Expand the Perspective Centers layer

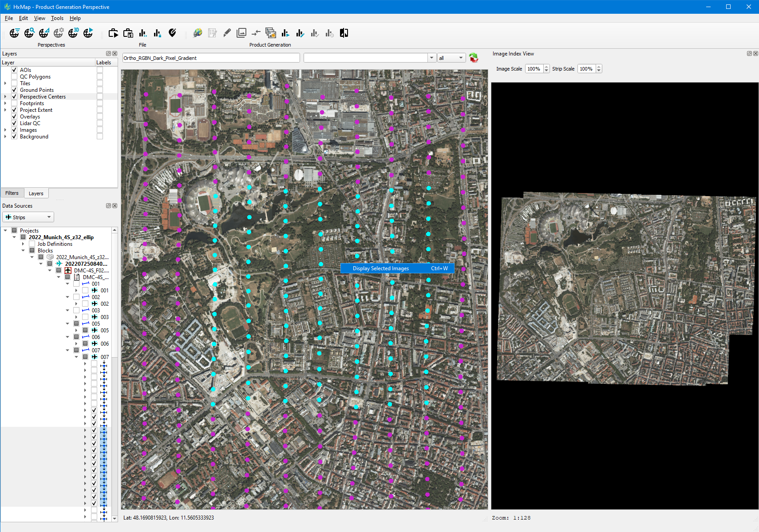5,97
